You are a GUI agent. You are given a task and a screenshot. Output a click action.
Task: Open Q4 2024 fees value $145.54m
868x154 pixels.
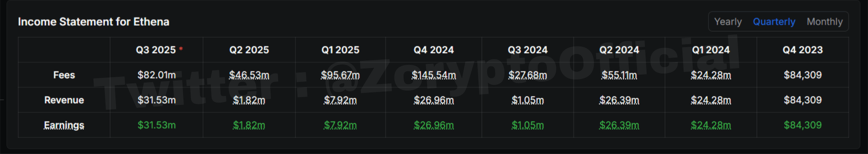(434, 75)
